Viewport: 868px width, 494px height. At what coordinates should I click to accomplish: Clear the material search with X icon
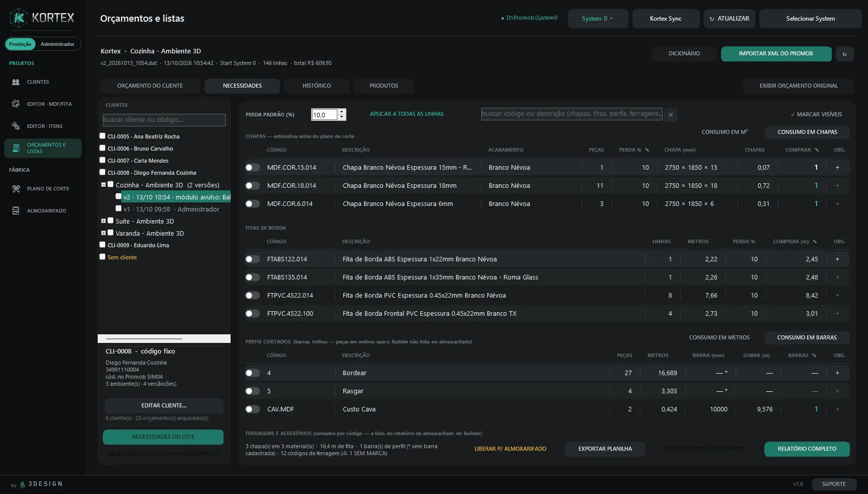point(671,115)
